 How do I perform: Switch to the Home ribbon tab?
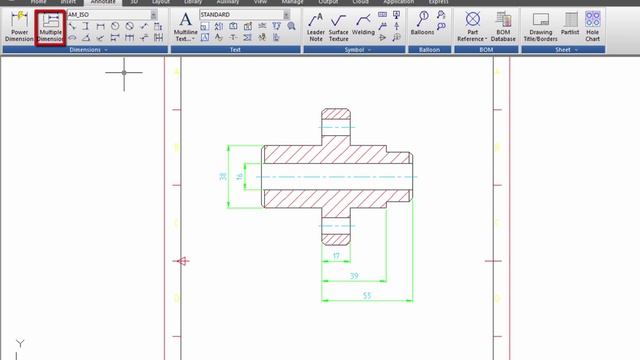click(38, 2)
